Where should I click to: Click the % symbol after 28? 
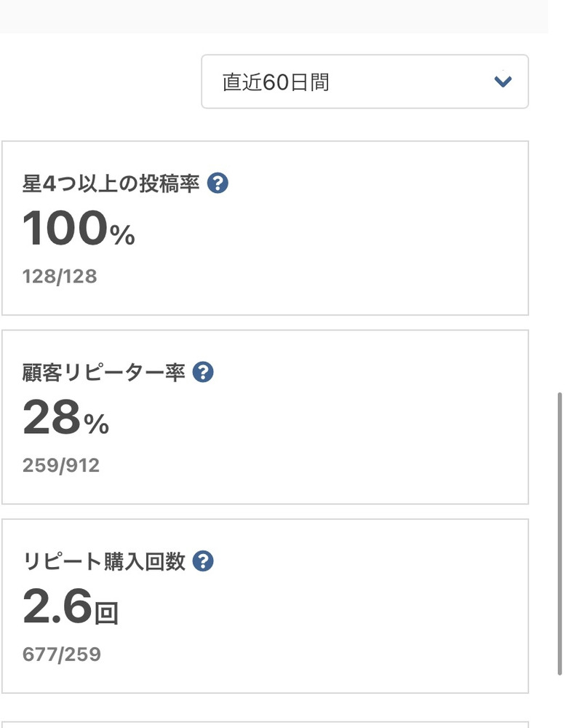(x=97, y=424)
